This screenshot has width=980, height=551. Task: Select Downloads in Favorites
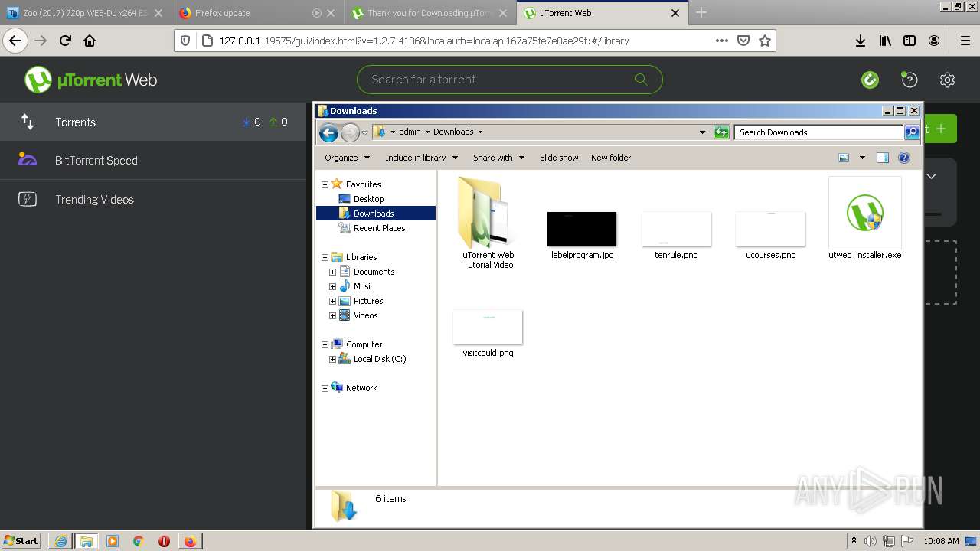point(374,214)
